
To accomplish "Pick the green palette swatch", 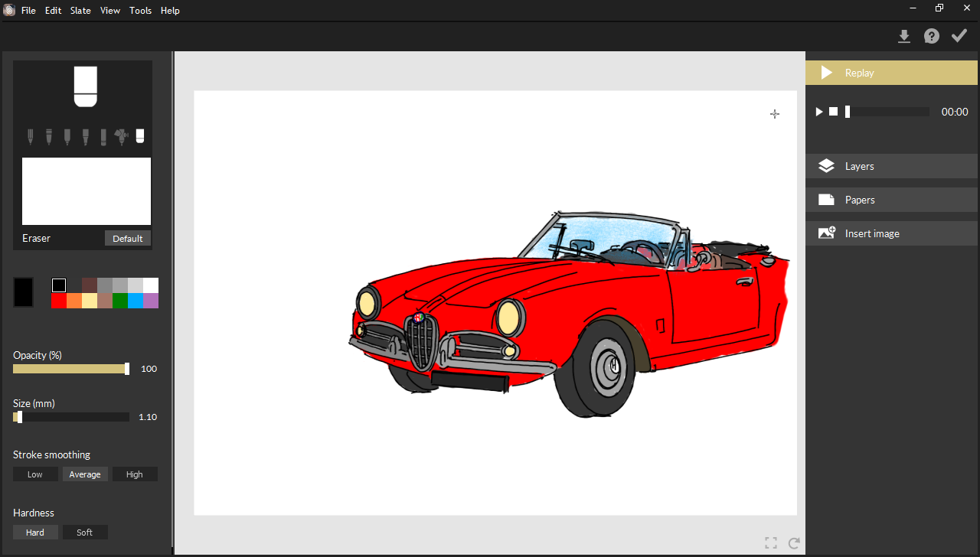I will click(120, 301).
